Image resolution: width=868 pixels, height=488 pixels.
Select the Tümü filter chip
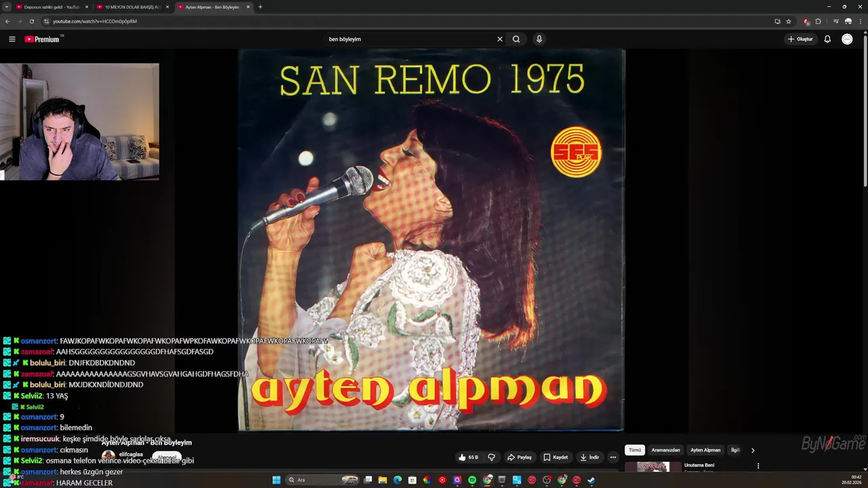tap(635, 450)
